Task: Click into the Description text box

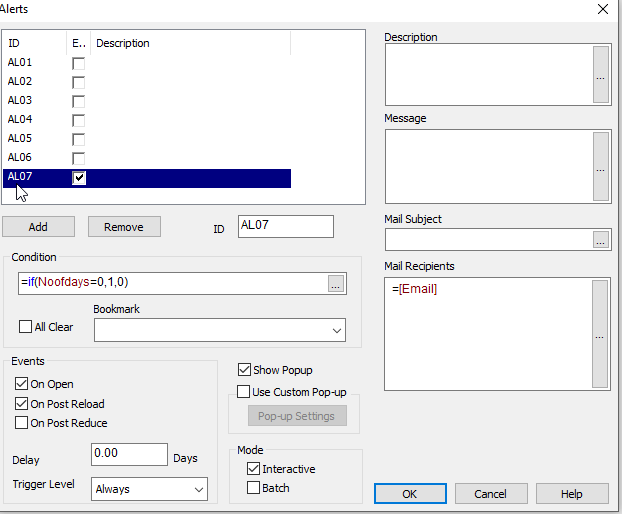Action: pyautogui.click(x=489, y=75)
